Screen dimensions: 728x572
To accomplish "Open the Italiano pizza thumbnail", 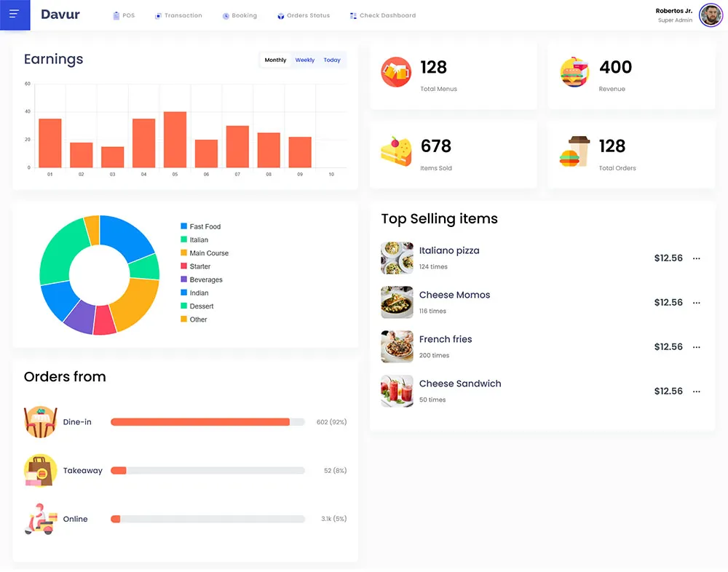I will tap(397, 258).
